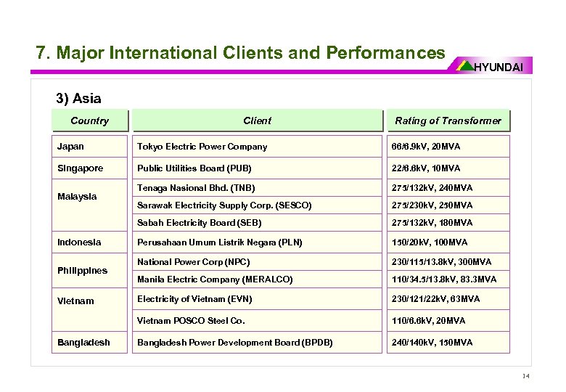Select rating '275/132kV, 240MVA'
This screenshot has width=566, height=392.
coord(448,188)
